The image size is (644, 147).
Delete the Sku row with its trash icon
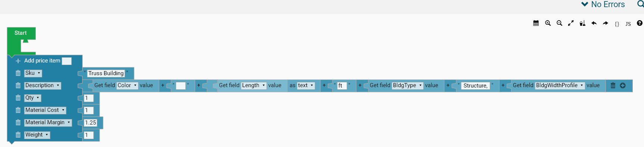pyautogui.click(x=18, y=73)
